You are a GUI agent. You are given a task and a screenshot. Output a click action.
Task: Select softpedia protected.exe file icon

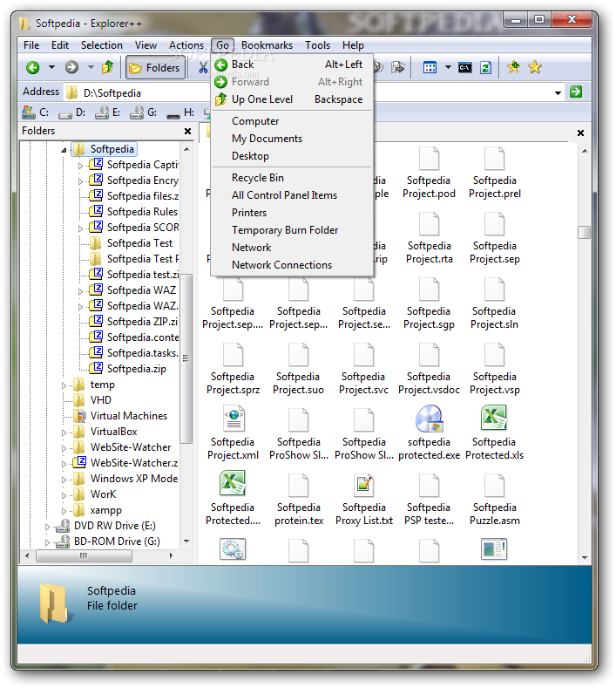coord(430,419)
